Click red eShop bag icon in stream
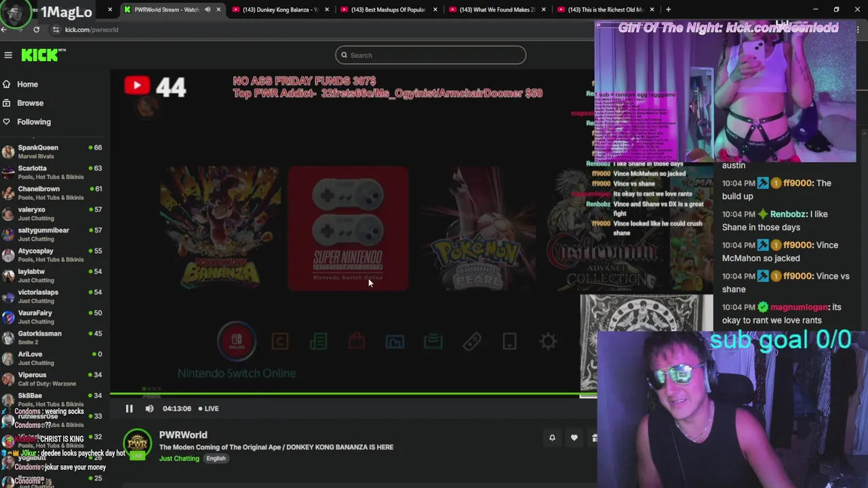This screenshot has height=488, width=868. [x=357, y=342]
